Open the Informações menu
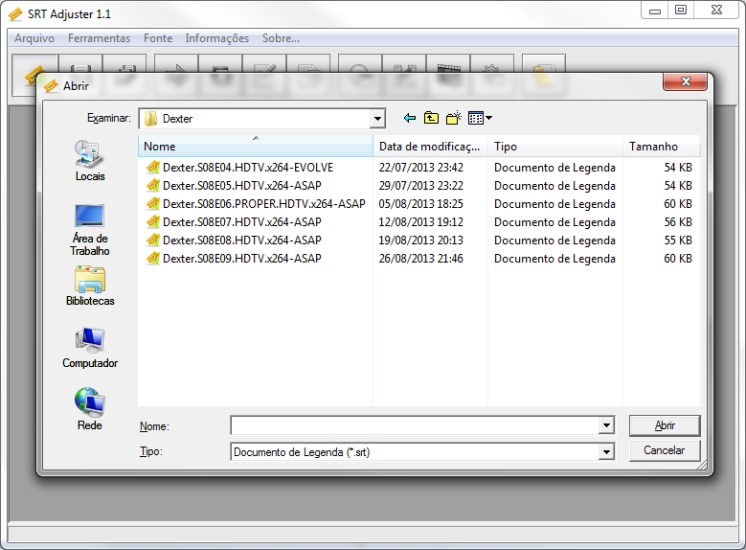Screen dimensions: 746x550 pos(217,38)
